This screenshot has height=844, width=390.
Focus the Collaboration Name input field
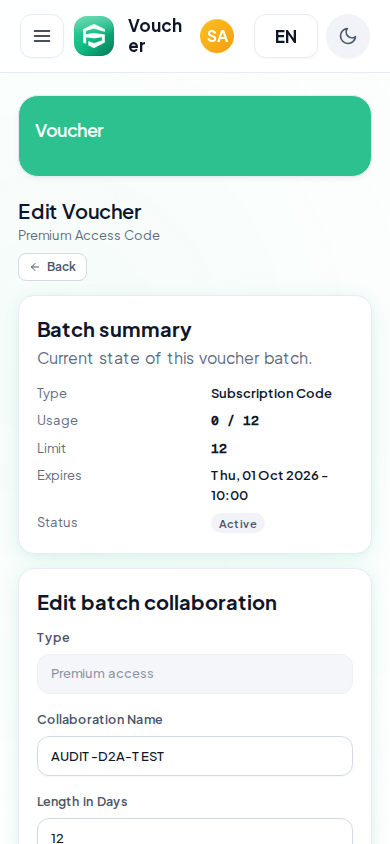195,756
